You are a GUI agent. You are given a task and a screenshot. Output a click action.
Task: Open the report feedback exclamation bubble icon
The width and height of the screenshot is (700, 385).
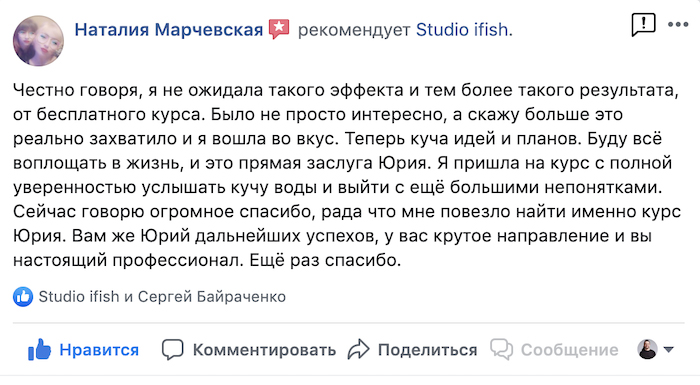[643, 25]
